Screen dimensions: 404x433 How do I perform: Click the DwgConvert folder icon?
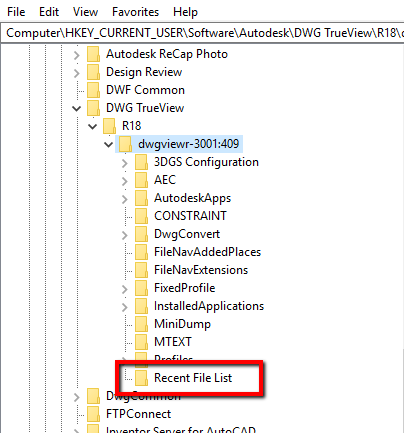(x=141, y=234)
